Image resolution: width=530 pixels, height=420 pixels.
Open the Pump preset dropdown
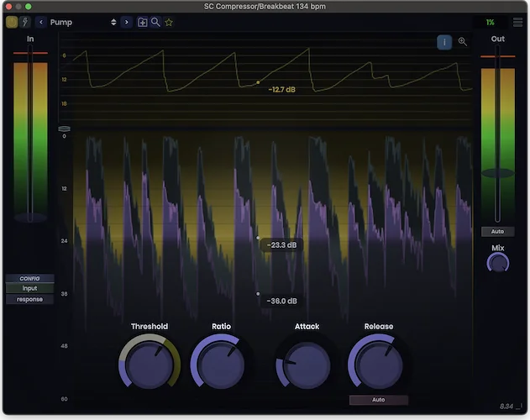[83, 23]
